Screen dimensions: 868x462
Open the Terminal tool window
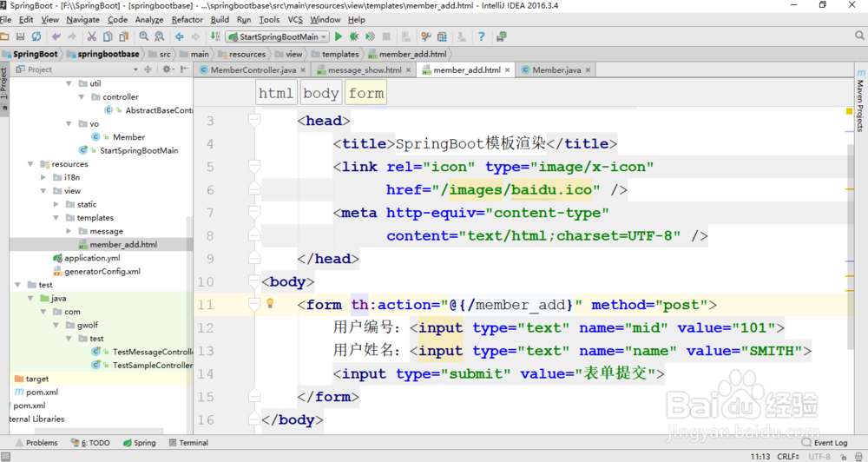pyautogui.click(x=188, y=443)
